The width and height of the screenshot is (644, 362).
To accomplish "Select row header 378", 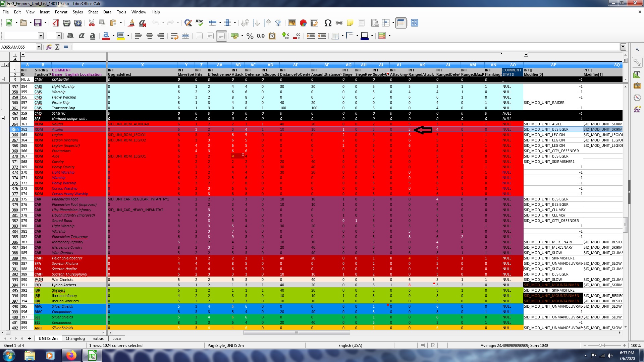I will (15, 199).
